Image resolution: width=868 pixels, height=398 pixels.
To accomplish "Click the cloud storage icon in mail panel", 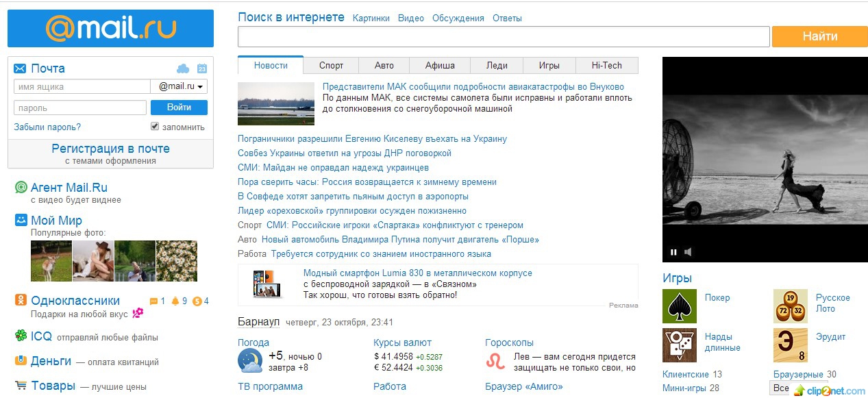I will [x=183, y=69].
